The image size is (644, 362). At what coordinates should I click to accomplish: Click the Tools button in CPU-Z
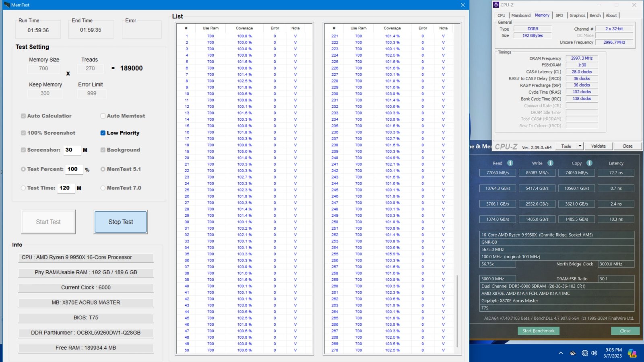coord(566,146)
